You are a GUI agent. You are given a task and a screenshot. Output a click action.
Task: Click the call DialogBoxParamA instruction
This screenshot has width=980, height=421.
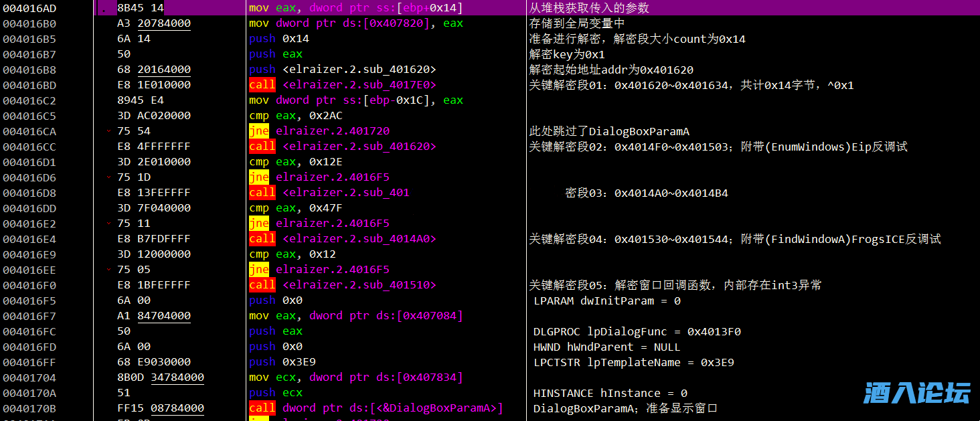pyautogui.click(x=376, y=408)
